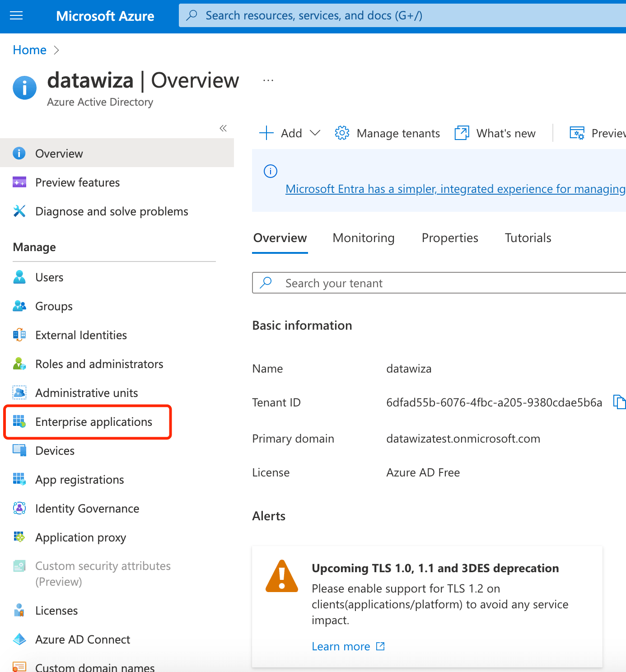Copy the Tenant ID with copy icon

coord(619,402)
